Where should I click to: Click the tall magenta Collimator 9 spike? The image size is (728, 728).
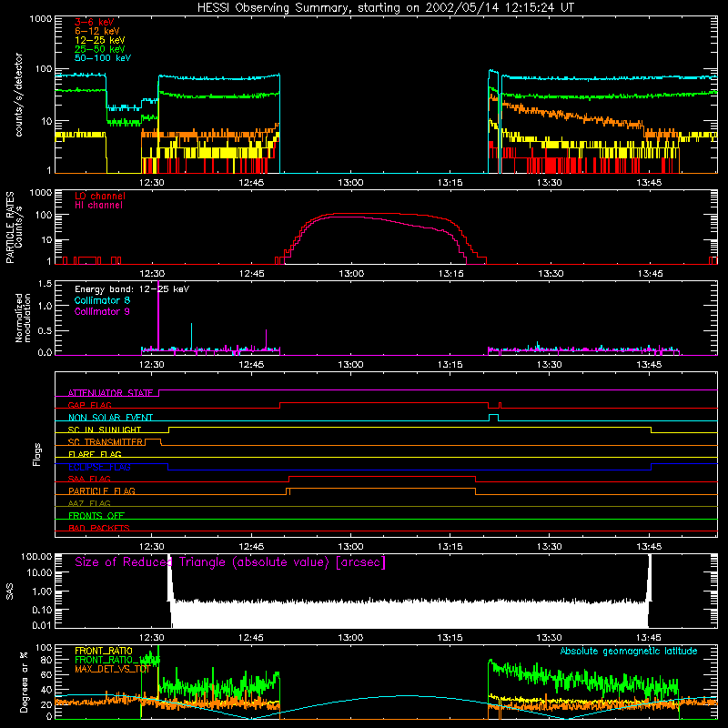158,316
